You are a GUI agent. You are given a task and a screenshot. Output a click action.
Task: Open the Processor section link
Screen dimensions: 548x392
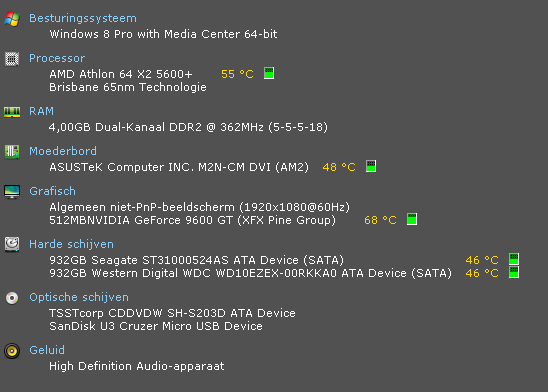click(57, 58)
